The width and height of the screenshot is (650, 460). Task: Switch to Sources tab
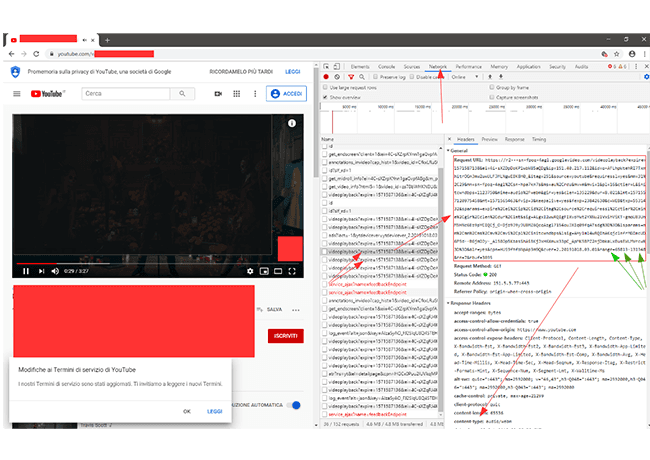click(412, 66)
